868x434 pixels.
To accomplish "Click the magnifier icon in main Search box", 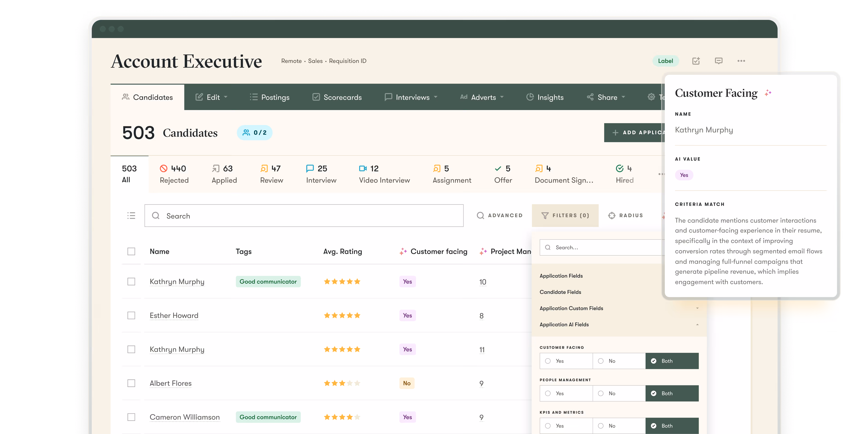I will 156,216.
